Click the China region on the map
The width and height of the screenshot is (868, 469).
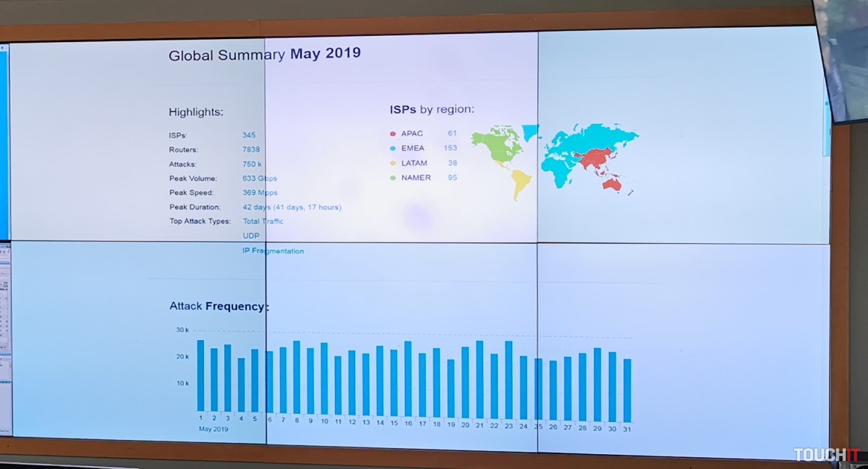pyautogui.click(x=595, y=156)
